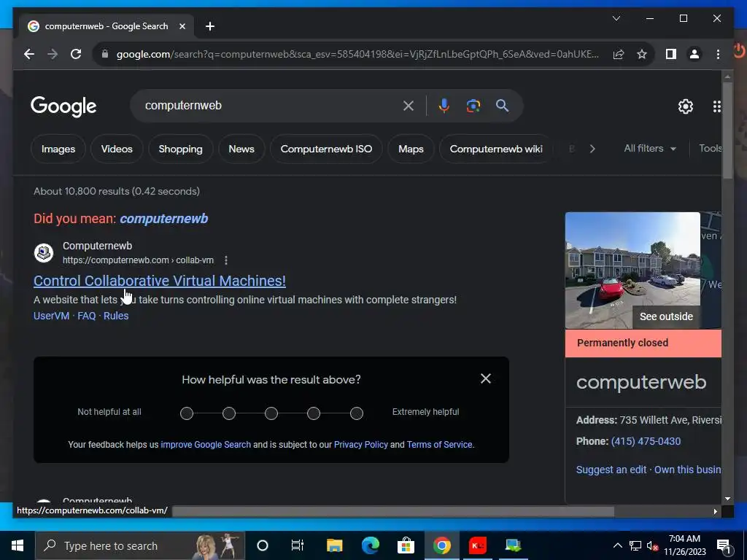Click the Google logo

coord(63,106)
